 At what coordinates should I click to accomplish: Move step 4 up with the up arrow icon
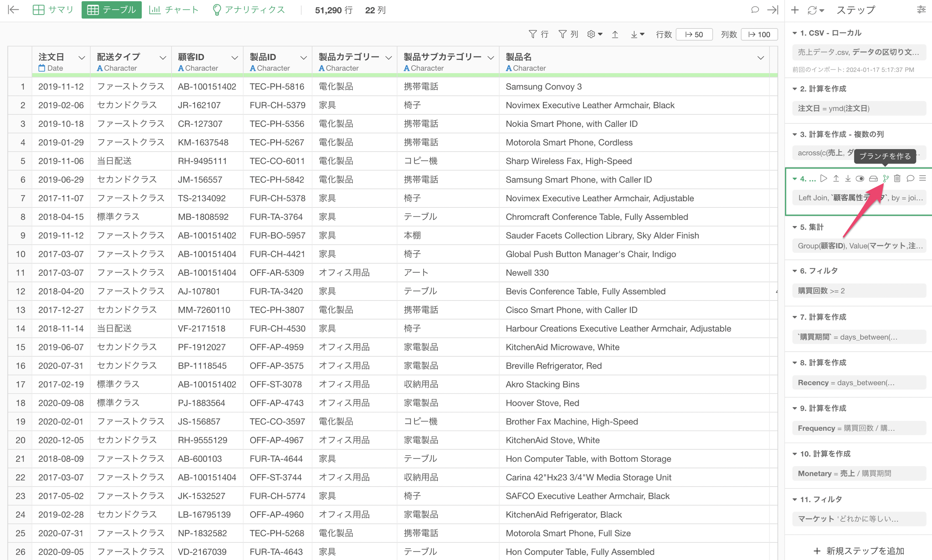click(x=836, y=178)
